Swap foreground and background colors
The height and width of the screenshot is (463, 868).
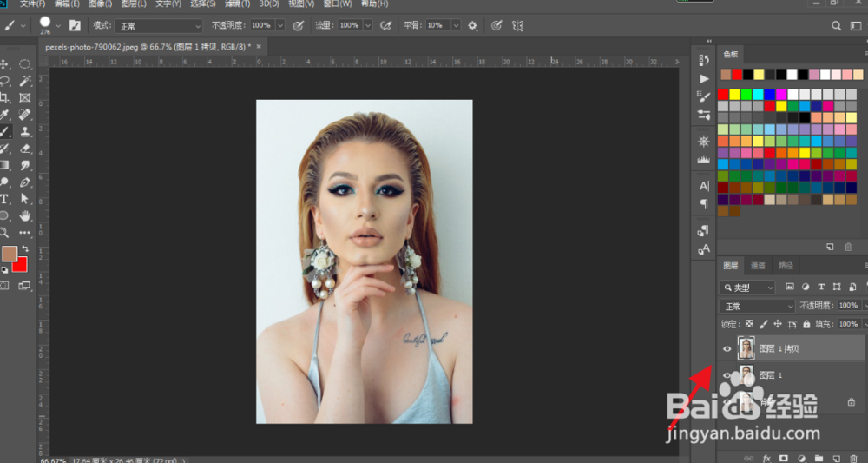point(25,249)
